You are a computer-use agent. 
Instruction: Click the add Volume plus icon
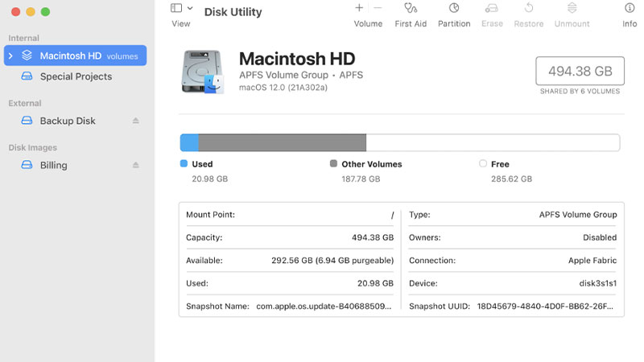pos(359,8)
